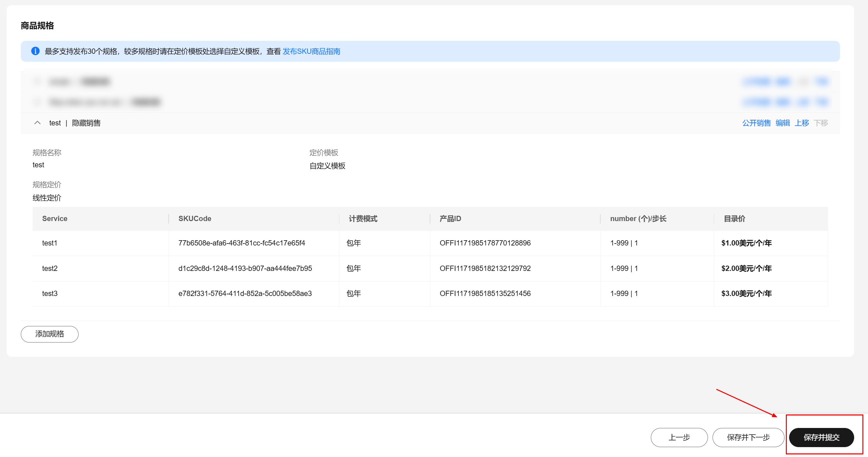Click 公开销售 for the test specification
The height and width of the screenshot is (457, 868).
point(756,123)
